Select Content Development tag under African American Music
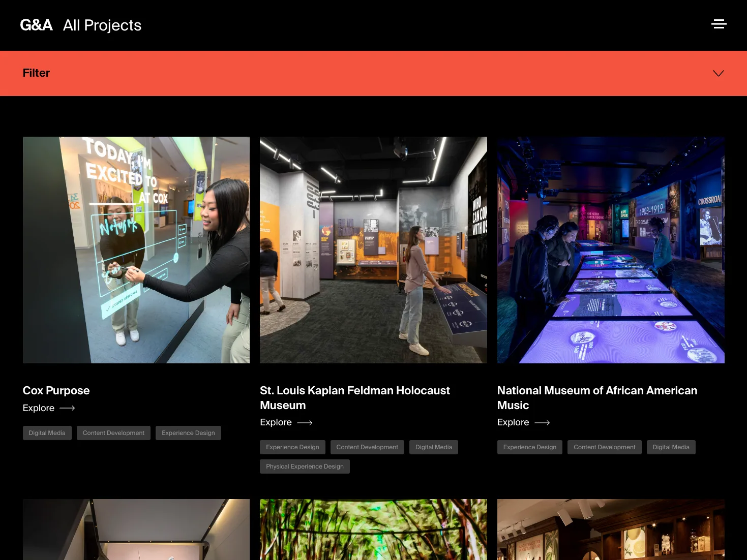The image size is (747, 560). (605, 447)
